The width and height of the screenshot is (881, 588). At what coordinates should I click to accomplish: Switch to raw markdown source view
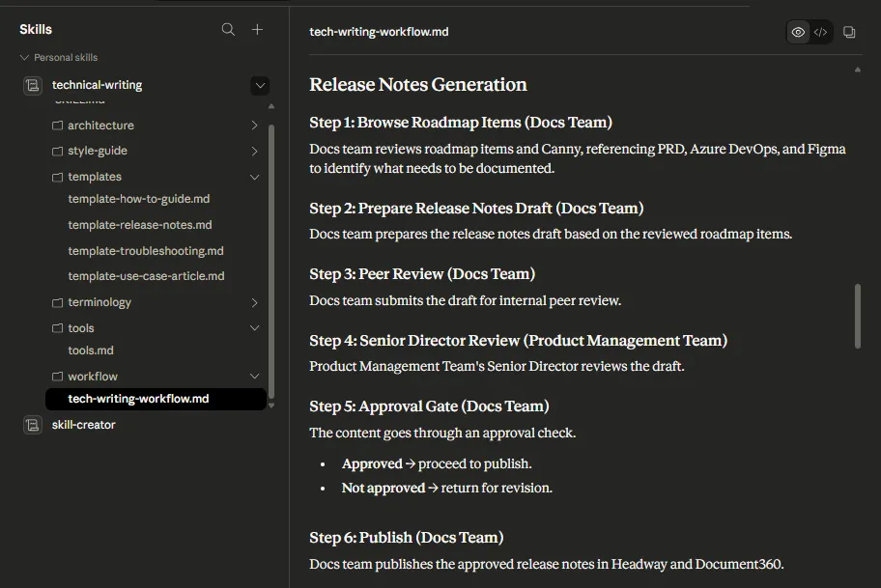click(821, 31)
